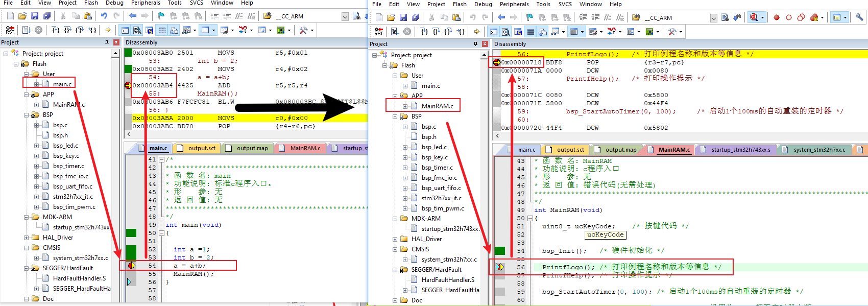This screenshot has height=306, width=868.
Task: Click the Save All icon in left window toolbar
Action: click(x=47, y=16)
